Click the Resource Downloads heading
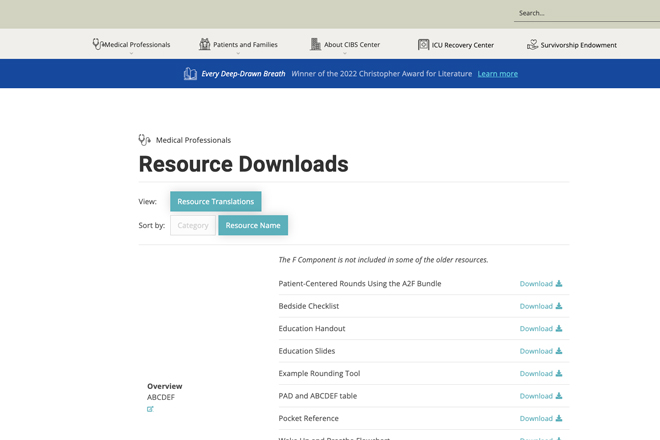Image resolution: width=660 pixels, height=440 pixels. pyautogui.click(x=243, y=164)
